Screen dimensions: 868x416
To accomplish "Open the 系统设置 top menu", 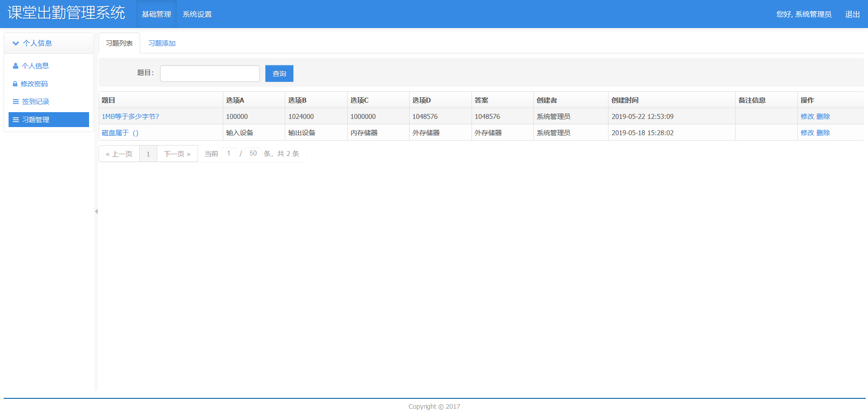I will 197,14.
